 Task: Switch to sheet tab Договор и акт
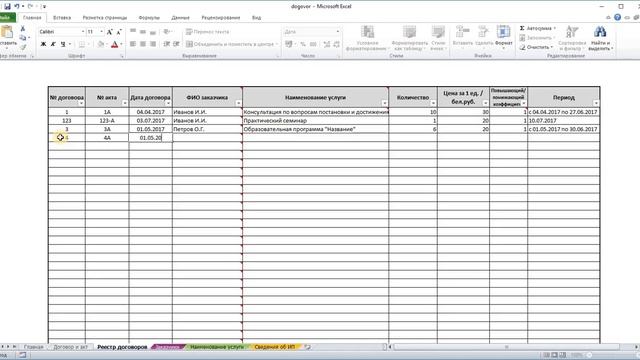coord(70,347)
